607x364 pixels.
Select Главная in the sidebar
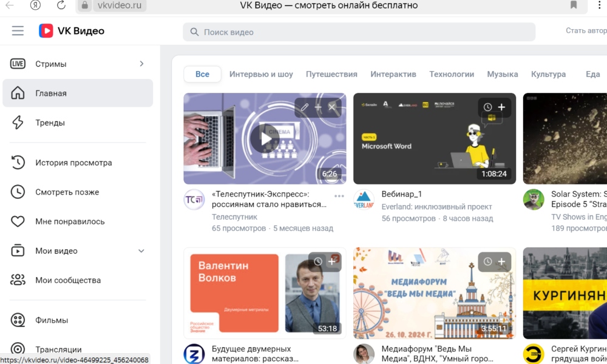78,93
